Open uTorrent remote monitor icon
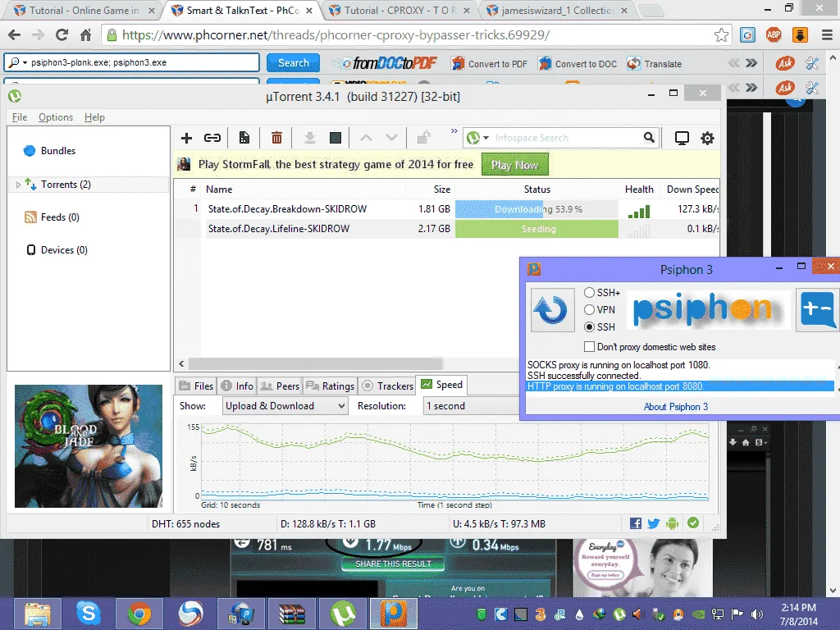The image size is (840, 630). click(x=682, y=138)
